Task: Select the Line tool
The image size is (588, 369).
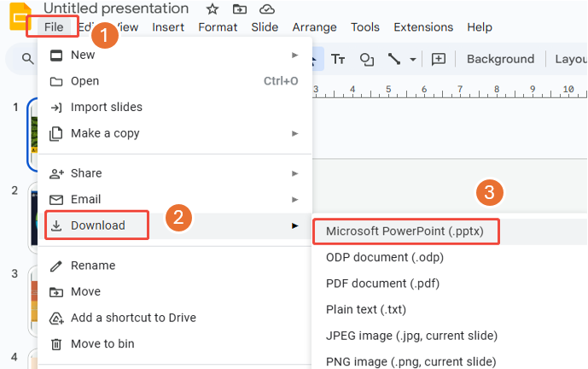Action: click(394, 59)
